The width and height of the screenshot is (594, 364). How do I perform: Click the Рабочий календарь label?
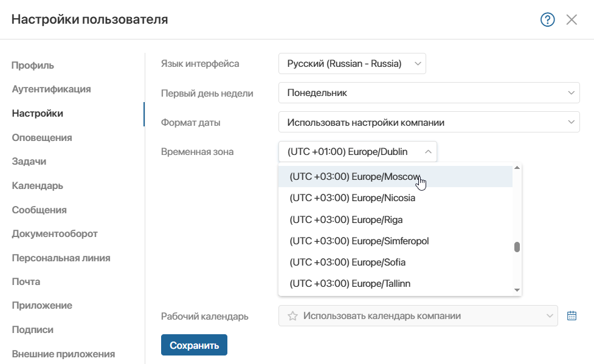point(204,316)
